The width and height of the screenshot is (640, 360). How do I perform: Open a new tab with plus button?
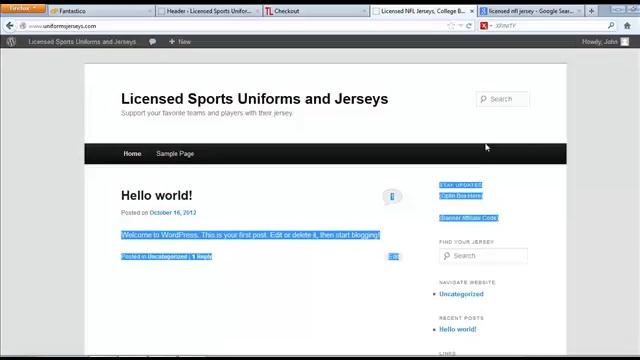click(x=591, y=11)
